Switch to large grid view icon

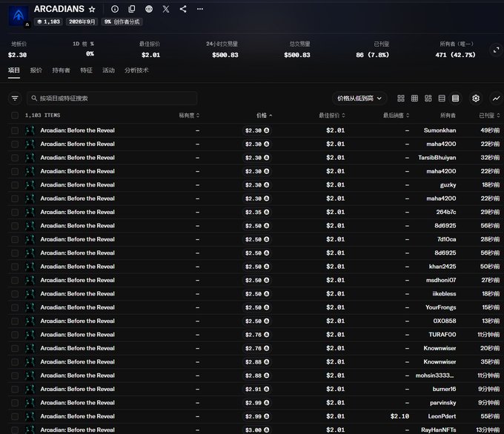pos(401,99)
